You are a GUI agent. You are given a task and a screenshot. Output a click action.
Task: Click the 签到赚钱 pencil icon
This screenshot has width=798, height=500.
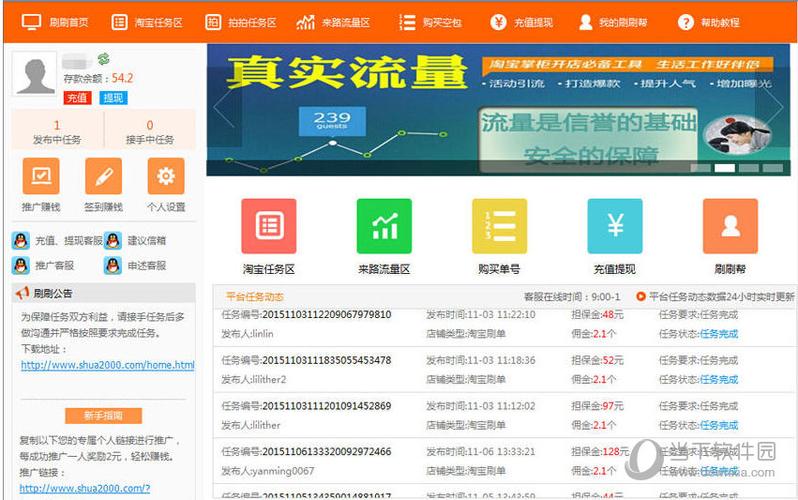point(103,177)
